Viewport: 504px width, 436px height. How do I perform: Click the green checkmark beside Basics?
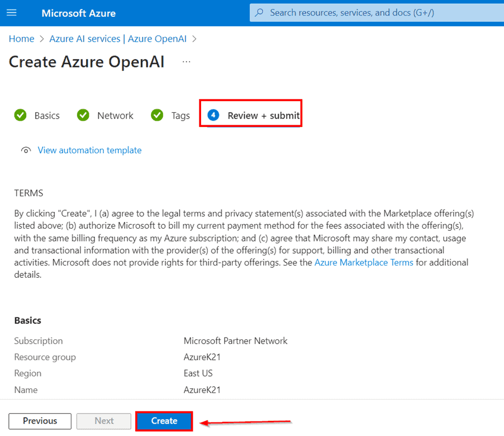point(20,115)
